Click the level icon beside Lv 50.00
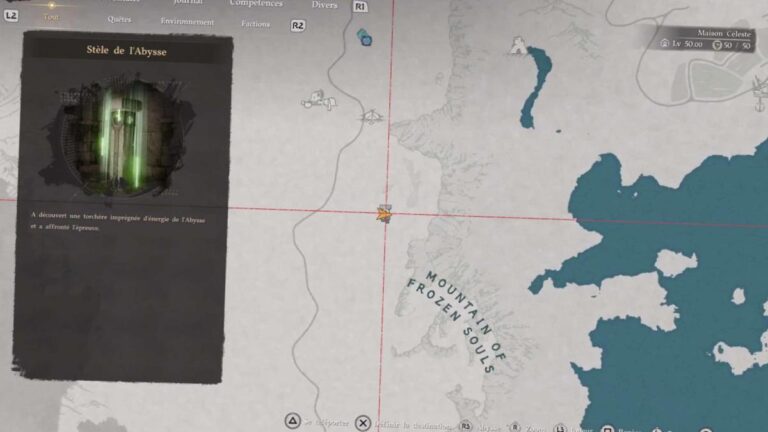This screenshot has height=432, width=768. tap(665, 44)
